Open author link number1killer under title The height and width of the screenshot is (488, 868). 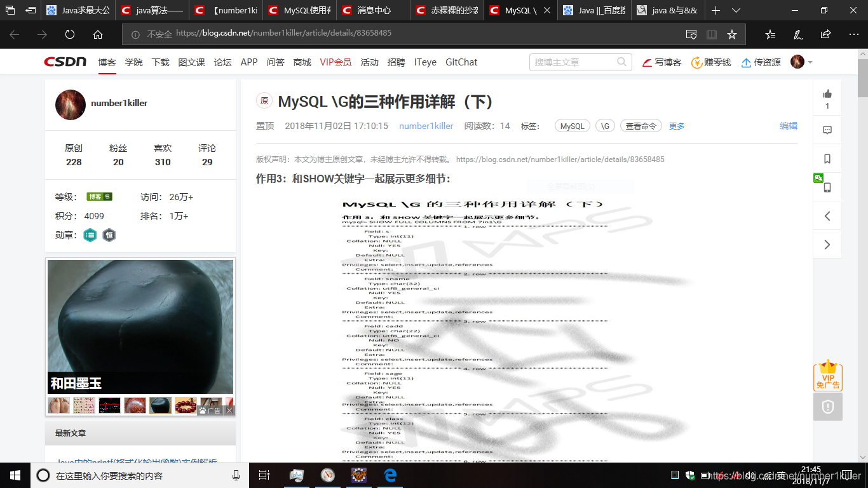pyautogui.click(x=426, y=126)
